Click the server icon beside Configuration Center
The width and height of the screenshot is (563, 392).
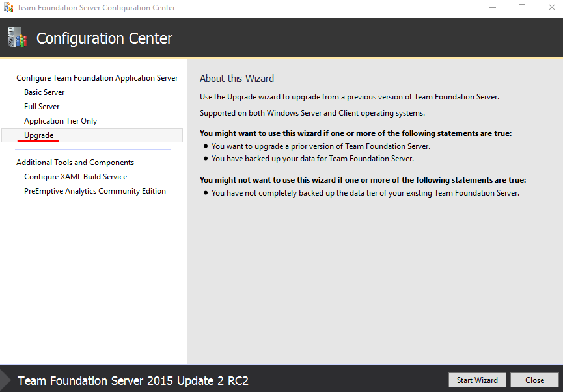[18, 38]
